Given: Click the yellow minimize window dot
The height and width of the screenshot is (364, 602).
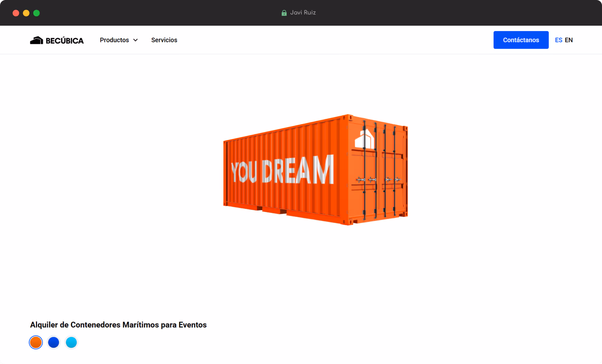Looking at the screenshot, I should click(26, 13).
